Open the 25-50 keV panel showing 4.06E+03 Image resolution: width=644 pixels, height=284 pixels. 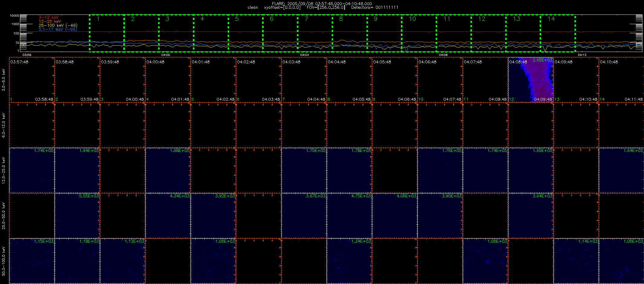(x=395, y=216)
